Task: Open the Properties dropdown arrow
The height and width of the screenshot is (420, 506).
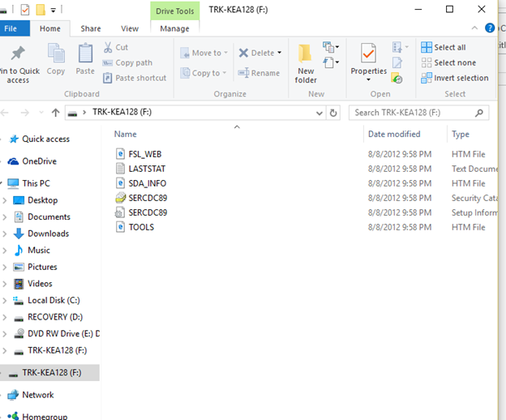Action: 368,79
